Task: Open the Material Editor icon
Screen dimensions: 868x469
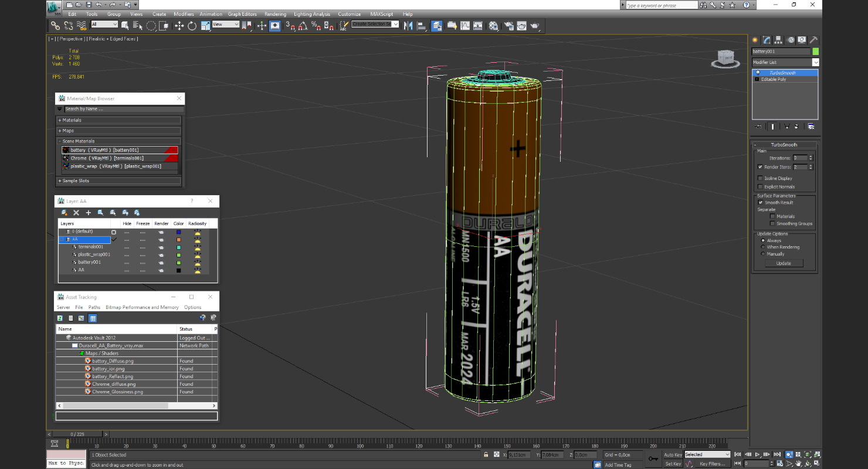Action: click(493, 25)
